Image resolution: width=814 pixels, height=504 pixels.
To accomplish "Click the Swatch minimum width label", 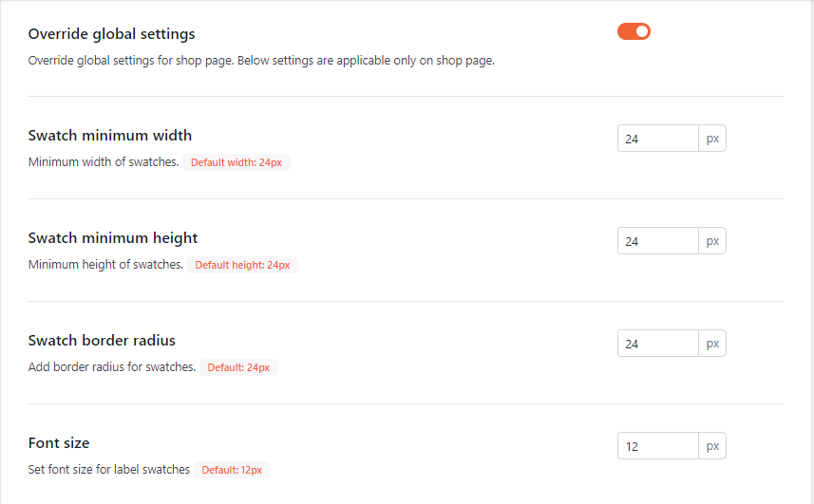I will [110, 136].
